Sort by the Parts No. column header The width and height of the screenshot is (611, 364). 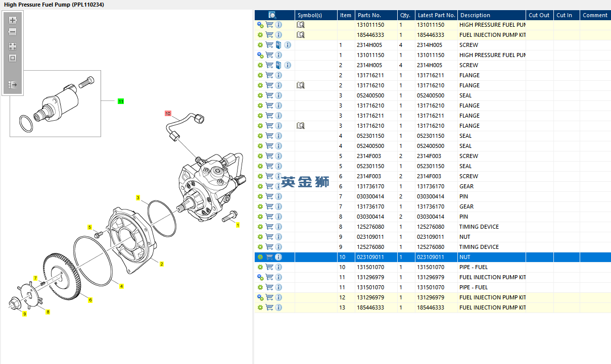369,15
